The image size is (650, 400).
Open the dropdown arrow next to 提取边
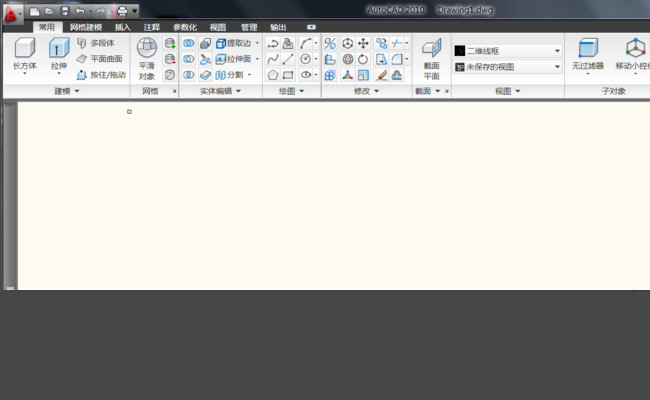click(257, 43)
